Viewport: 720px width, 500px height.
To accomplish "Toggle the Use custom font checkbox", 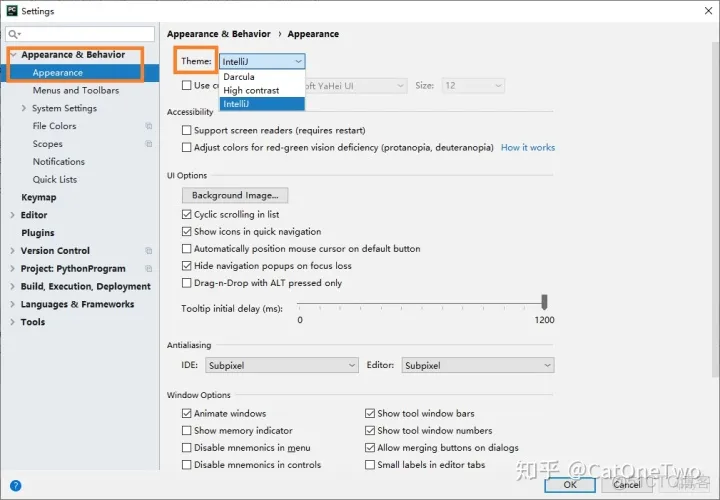I will [186, 85].
